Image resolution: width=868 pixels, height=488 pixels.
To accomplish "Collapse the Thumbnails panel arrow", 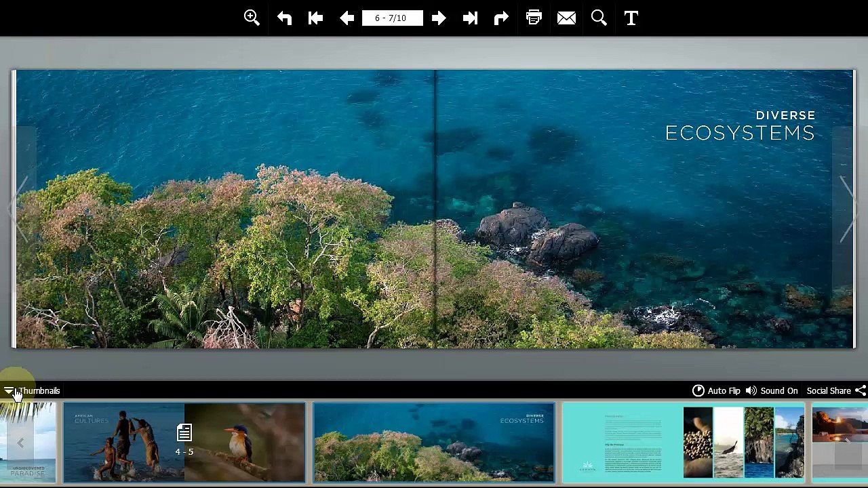I will coord(8,391).
